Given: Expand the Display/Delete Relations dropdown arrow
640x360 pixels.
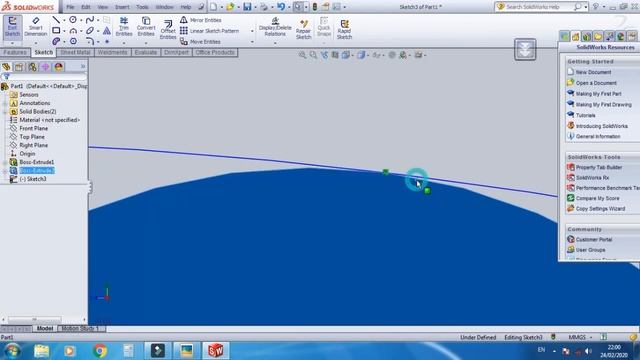Looking at the screenshot, I should tap(275, 42).
